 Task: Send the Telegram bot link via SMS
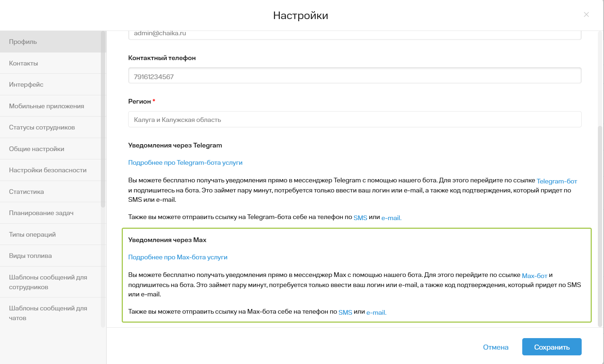360,218
